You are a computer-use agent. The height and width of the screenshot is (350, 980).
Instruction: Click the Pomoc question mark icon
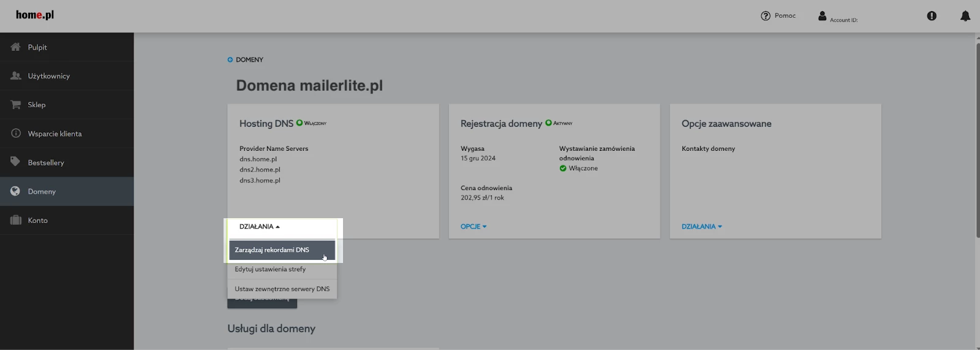[766, 16]
